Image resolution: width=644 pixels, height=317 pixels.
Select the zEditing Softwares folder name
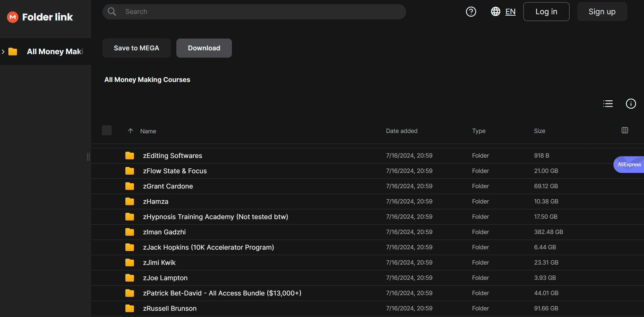tap(173, 156)
